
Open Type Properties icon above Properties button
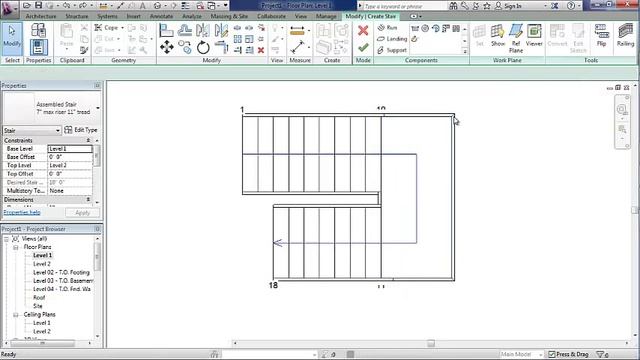click(x=38, y=30)
